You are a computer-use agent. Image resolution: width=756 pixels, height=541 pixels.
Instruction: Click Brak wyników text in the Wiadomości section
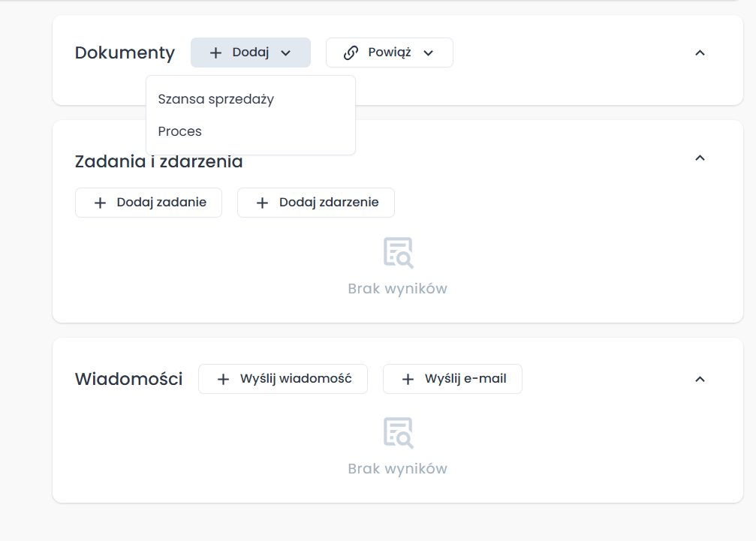[397, 469]
